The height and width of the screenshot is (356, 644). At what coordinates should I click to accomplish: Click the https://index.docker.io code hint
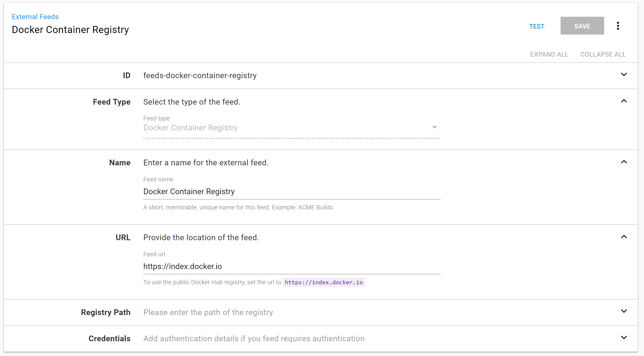click(x=323, y=282)
